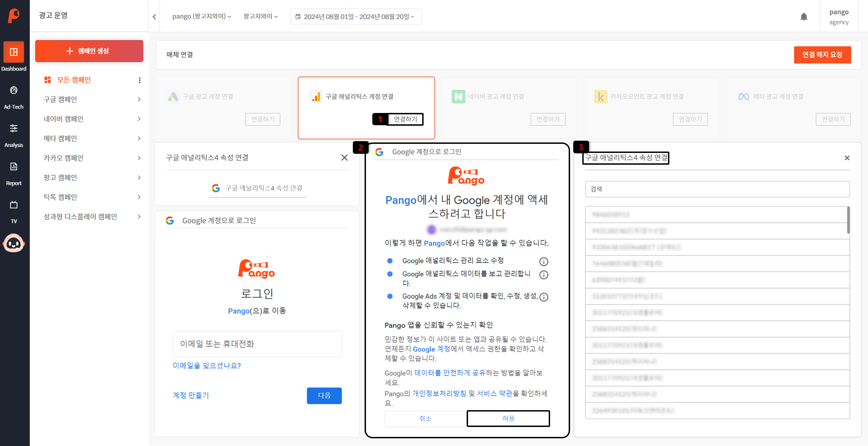Click 연결하기 on 구글 애널리틱스 계정 연결 card
The image size is (868, 446).
405,119
